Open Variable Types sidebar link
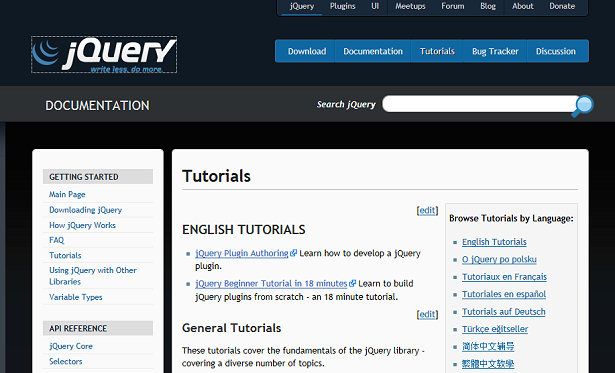 (76, 297)
